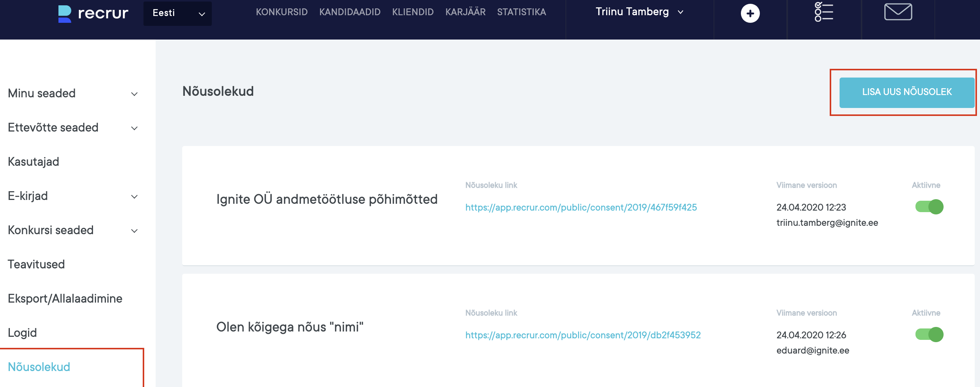Select Eksport/Allalaadimine in the sidebar
Viewport: 980px width, 387px height.
pyautogui.click(x=65, y=299)
